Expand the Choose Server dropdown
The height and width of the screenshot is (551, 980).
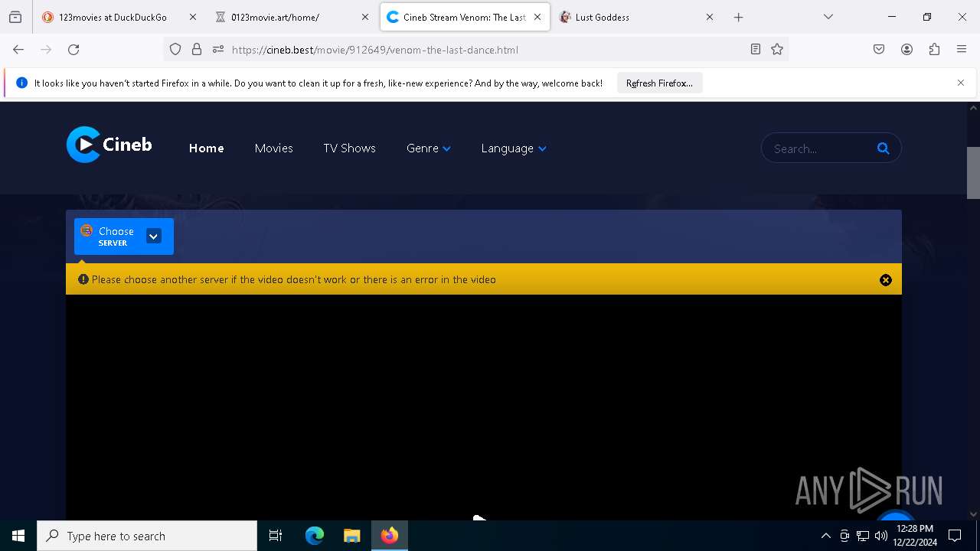(124, 236)
